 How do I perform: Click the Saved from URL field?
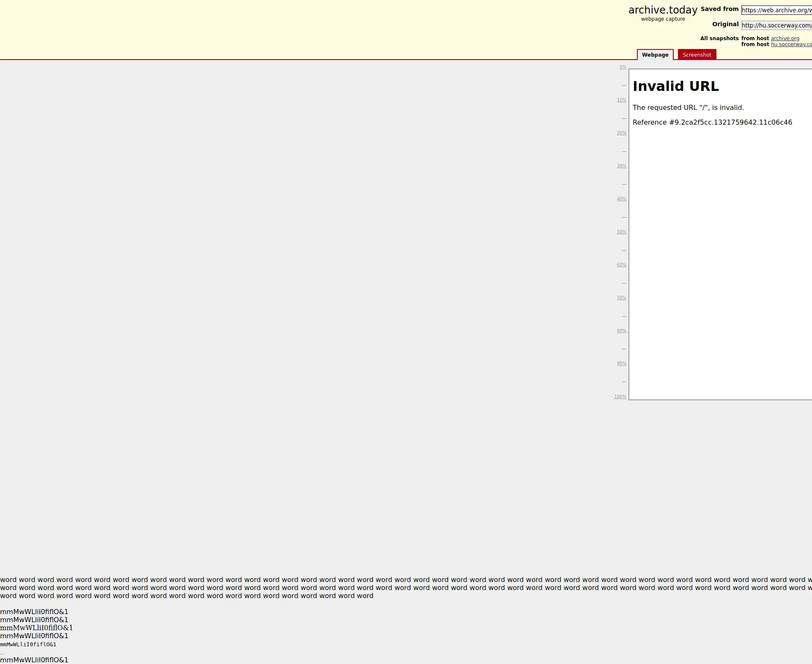(776, 10)
